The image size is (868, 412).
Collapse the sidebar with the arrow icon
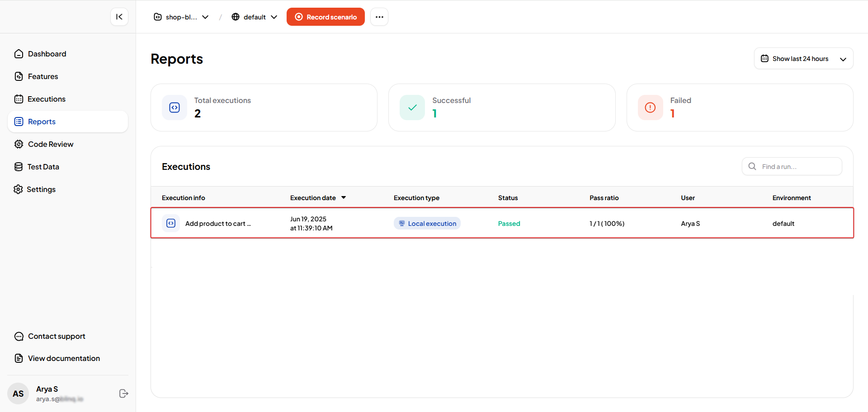coord(119,17)
